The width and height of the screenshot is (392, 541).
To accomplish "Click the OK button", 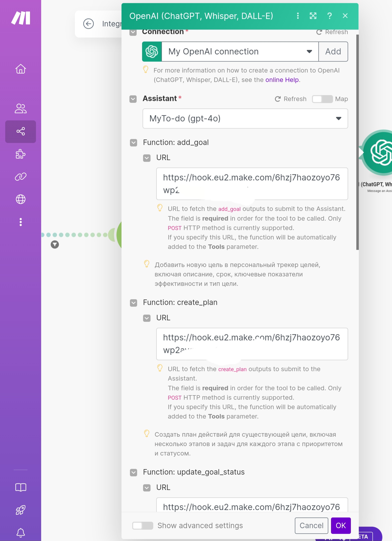I will point(341,525).
